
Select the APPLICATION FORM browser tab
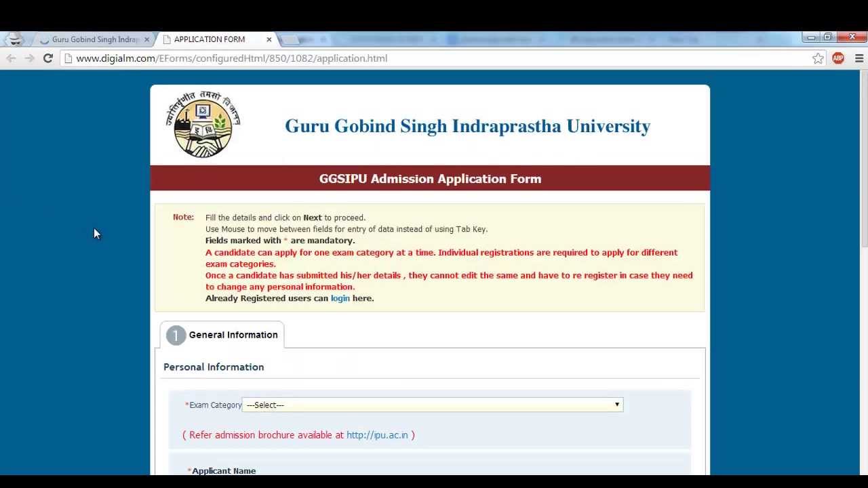[x=210, y=39]
